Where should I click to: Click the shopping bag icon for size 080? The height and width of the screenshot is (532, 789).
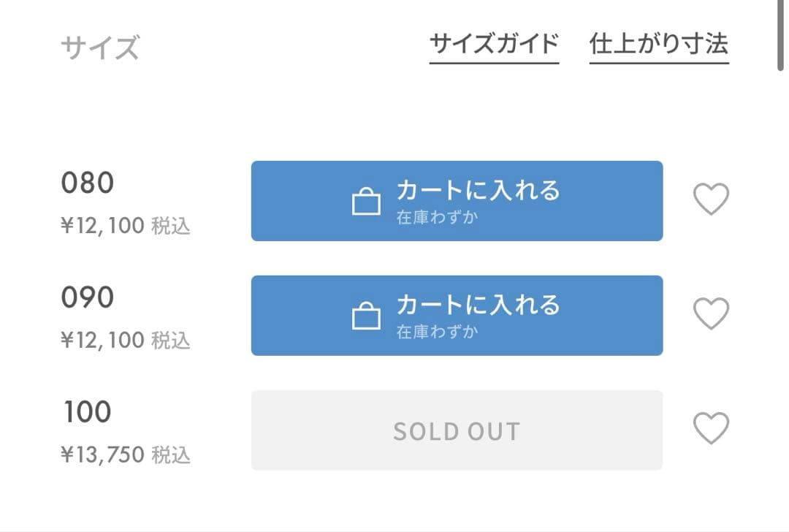pyautogui.click(x=366, y=202)
